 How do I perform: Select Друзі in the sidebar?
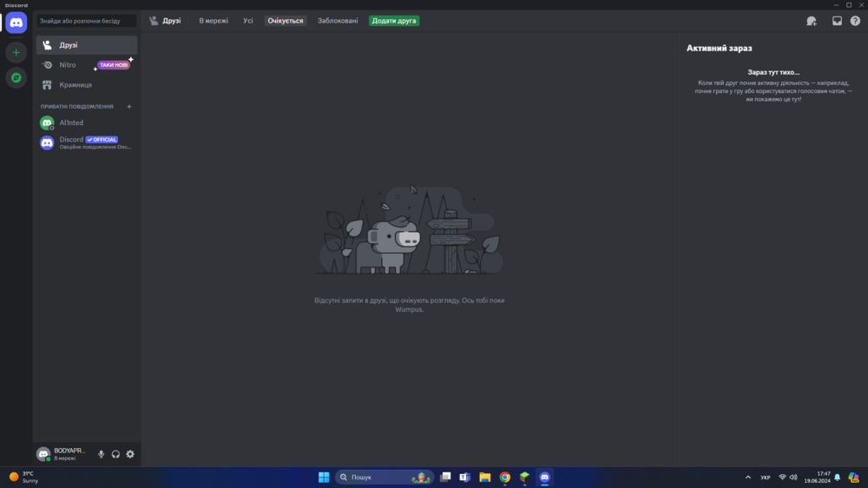click(87, 45)
